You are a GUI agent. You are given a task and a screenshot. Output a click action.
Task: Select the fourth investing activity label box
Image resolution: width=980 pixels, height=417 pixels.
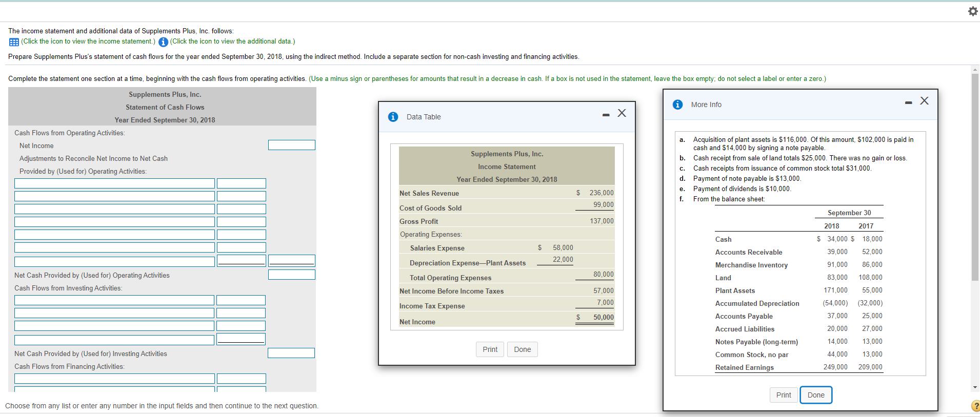[114, 340]
